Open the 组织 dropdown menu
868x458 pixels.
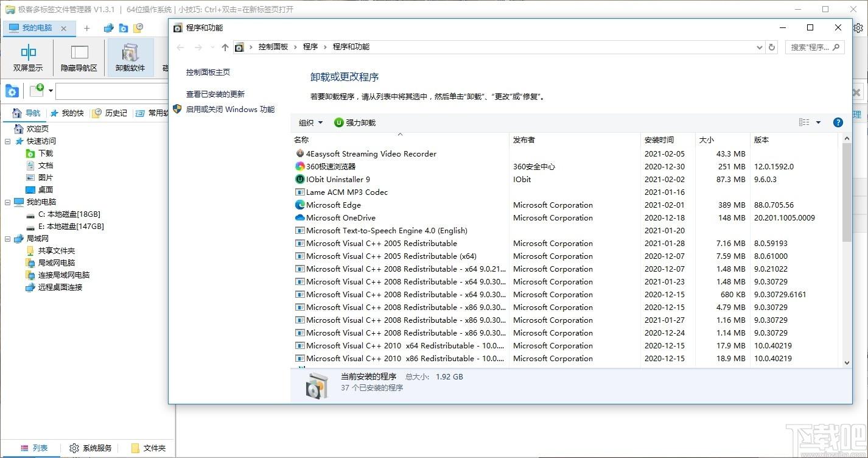(x=310, y=122)
